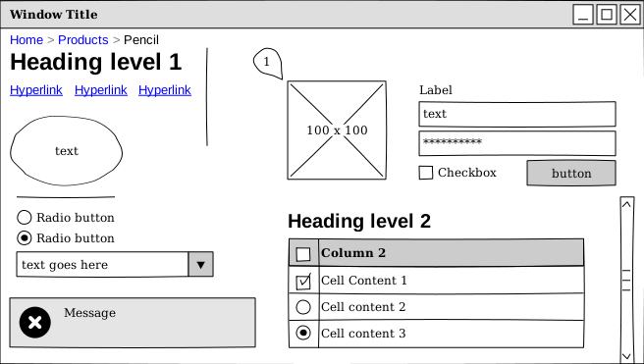Click the vertical scrollbar thumb grip

coord(626,281)
